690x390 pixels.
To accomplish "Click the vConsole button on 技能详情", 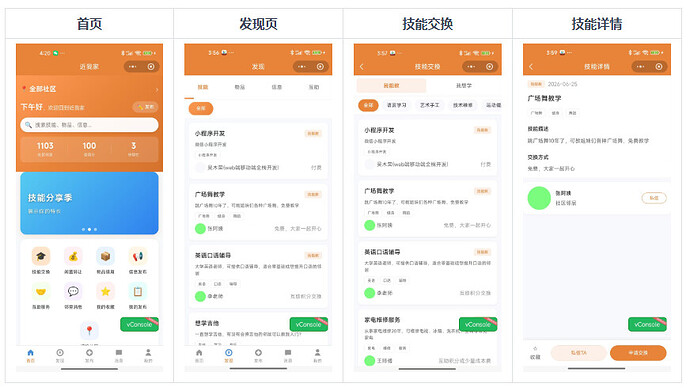I will [x=647, y=324].
